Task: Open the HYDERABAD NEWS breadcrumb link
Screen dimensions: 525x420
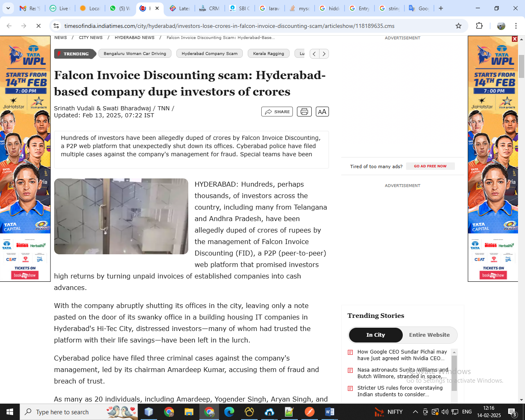Action: (135, 38)
